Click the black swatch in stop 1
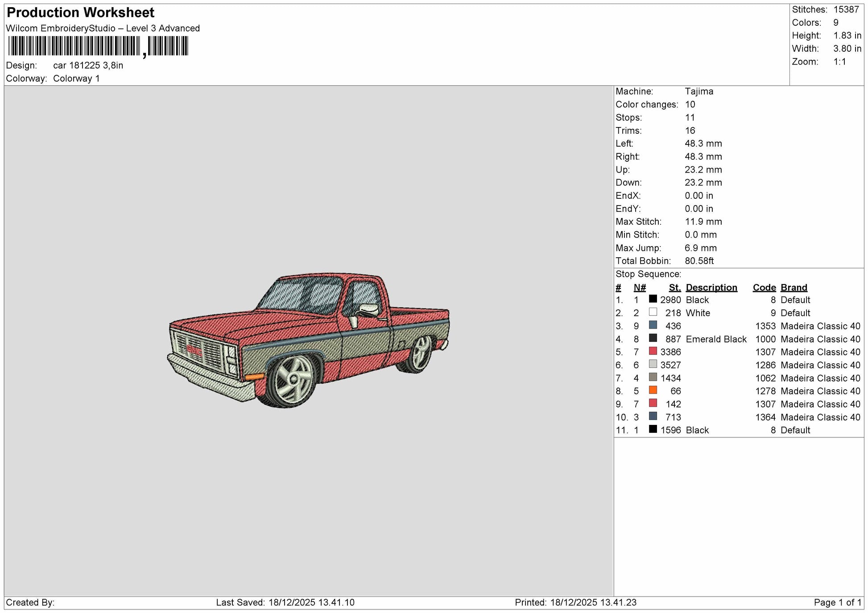Screen dimensions: 868x613 pos(653,299)
